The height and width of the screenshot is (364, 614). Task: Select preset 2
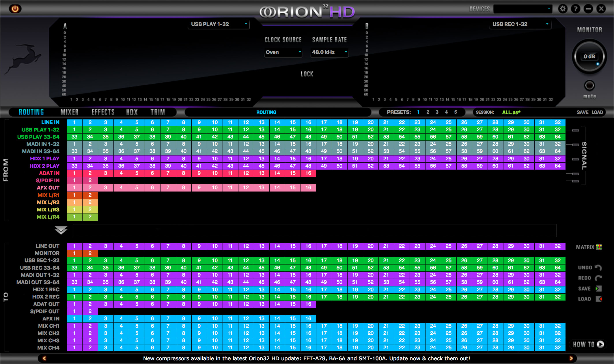pos(428,112)
